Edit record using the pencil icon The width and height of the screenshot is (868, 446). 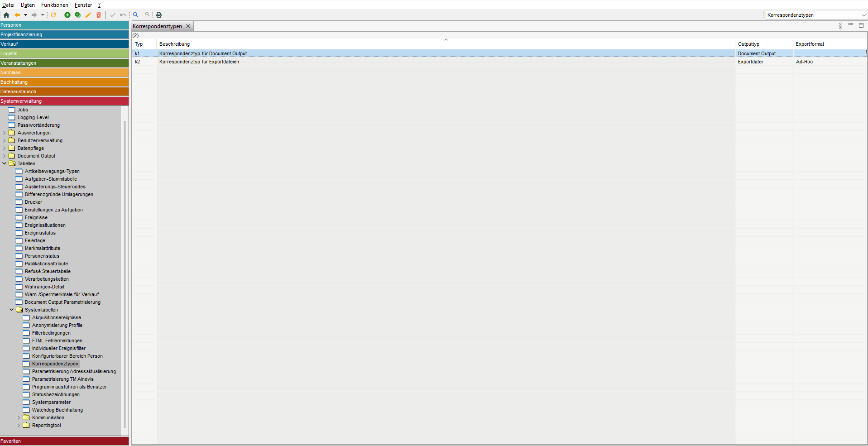[88, 15]
